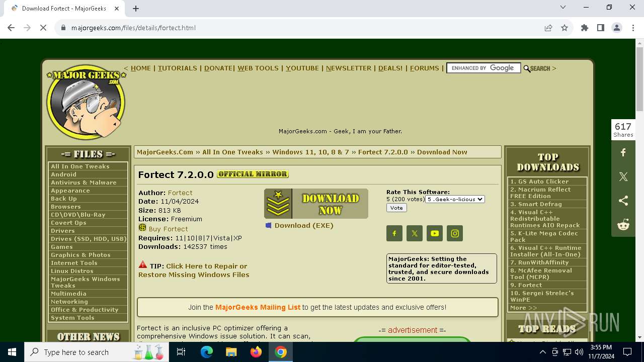Open MajorGeeks Mailing List link
The height and width of the screenshot is (362, 644).
point(258,307)
